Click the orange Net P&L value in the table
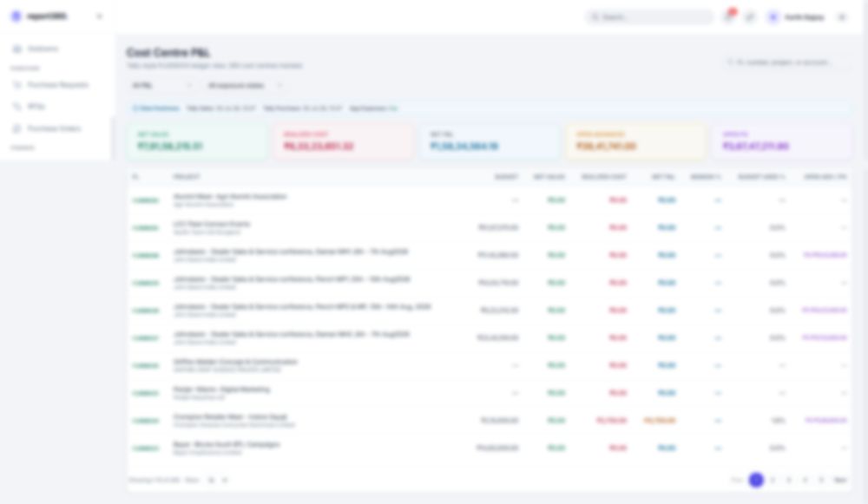 point(660,421)
